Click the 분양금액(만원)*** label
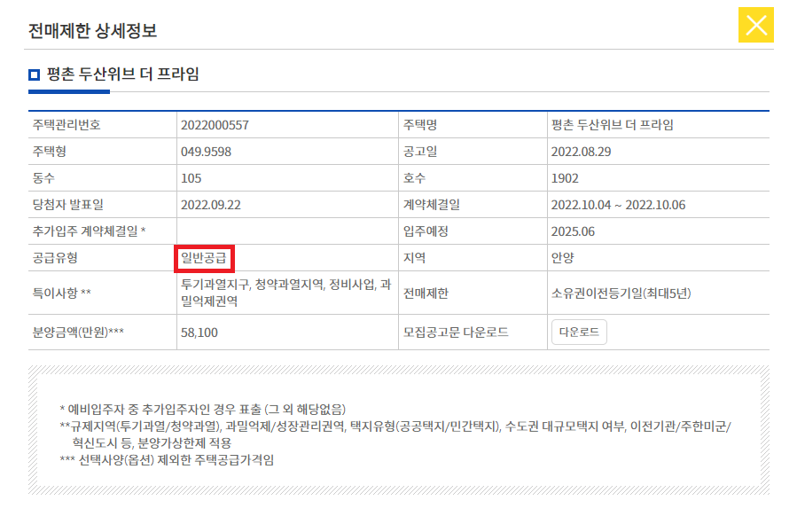 pos(78,332)
